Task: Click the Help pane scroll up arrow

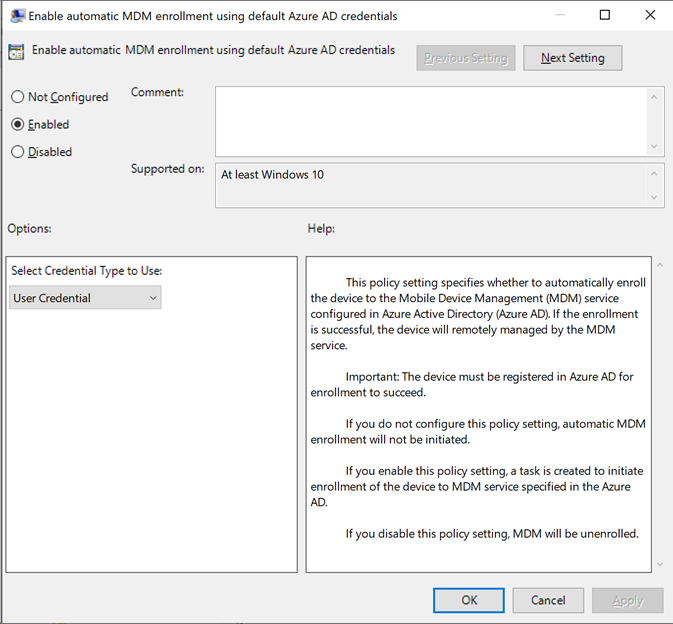Action: pos(660,265)
